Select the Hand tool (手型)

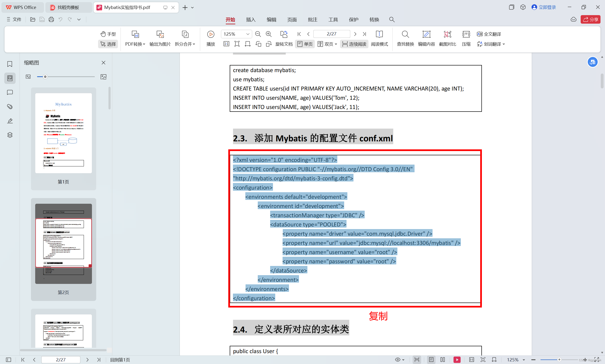pyautogui.click(x=108, y=34)
